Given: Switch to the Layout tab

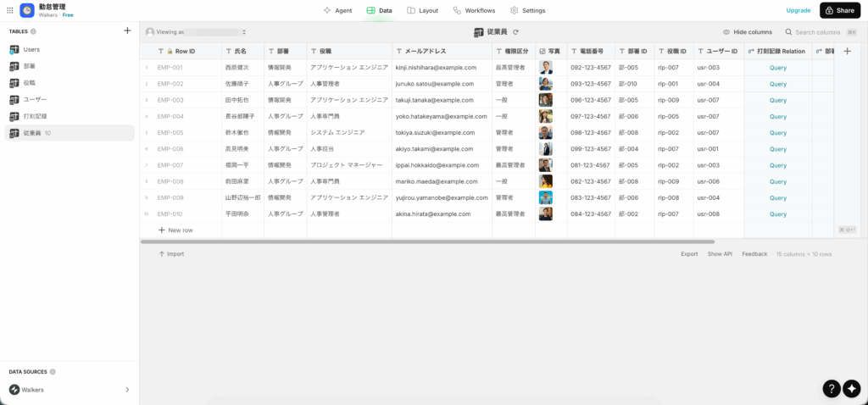Looking at the screenshot, I should 422,10.
